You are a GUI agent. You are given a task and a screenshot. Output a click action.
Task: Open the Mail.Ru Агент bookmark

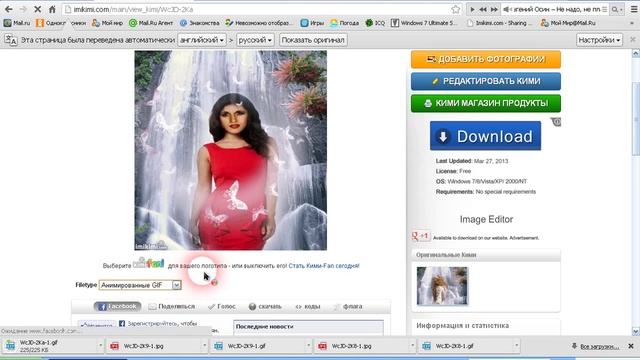point(151,23)
